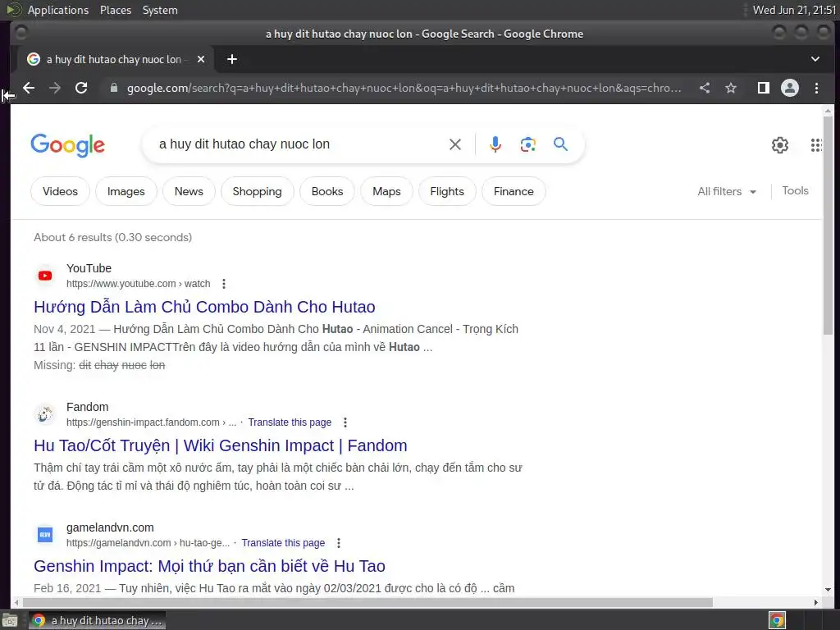Image resolution: width=840 pixels, height=630 pixels.
Task: Expand the All filters dropdown
Action: (727, 191)
